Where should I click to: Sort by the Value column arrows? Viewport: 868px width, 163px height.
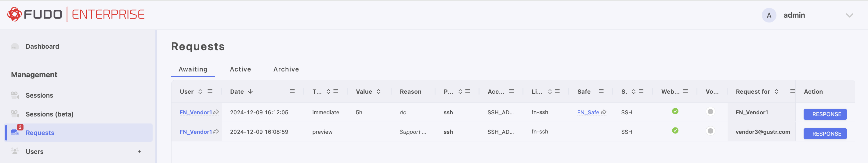click(x=379, y=92)
